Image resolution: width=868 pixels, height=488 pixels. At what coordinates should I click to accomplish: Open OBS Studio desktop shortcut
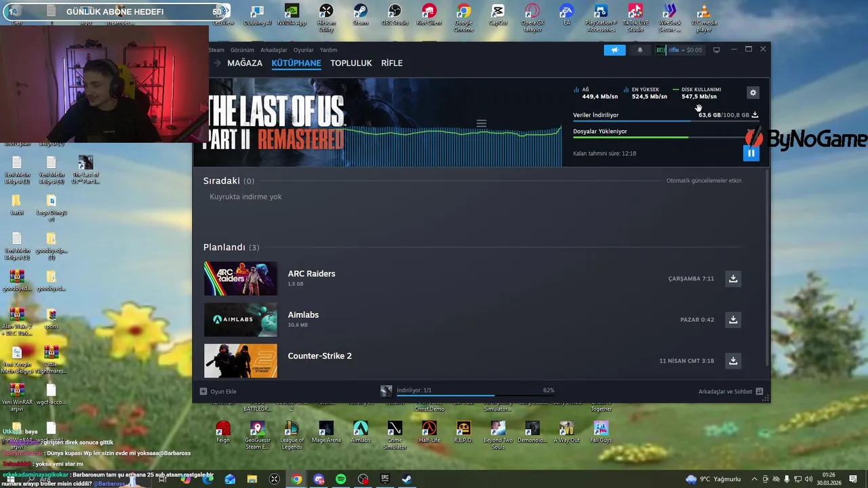pos(395,16)
